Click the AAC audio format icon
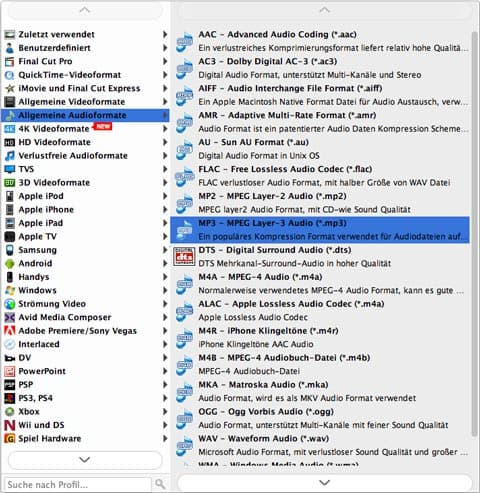Image resolution: width=480 pixels, height=493 pixels. pos(184,42)
